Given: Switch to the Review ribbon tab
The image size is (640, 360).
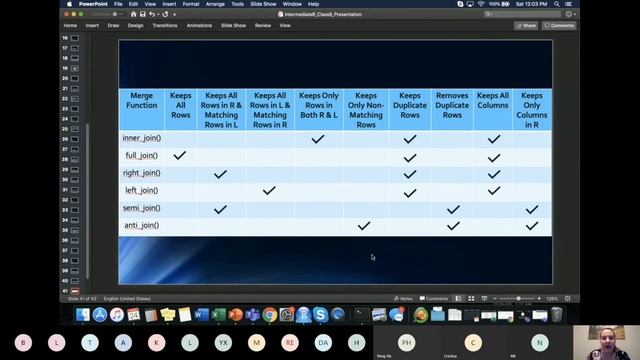Looking at the screenshot, I should pyautogui.click(x=263, y=25).
